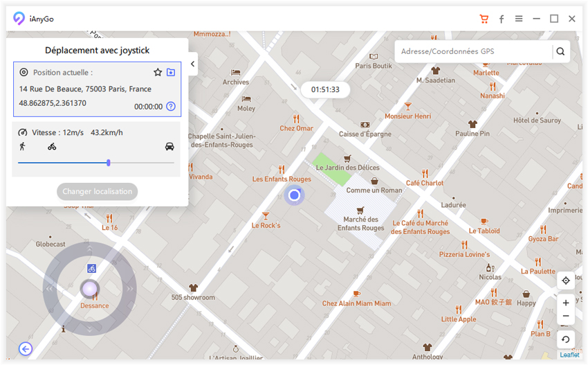Click Changer localisation button
Viewport: 588px width, 365px height.
point(97,192)
